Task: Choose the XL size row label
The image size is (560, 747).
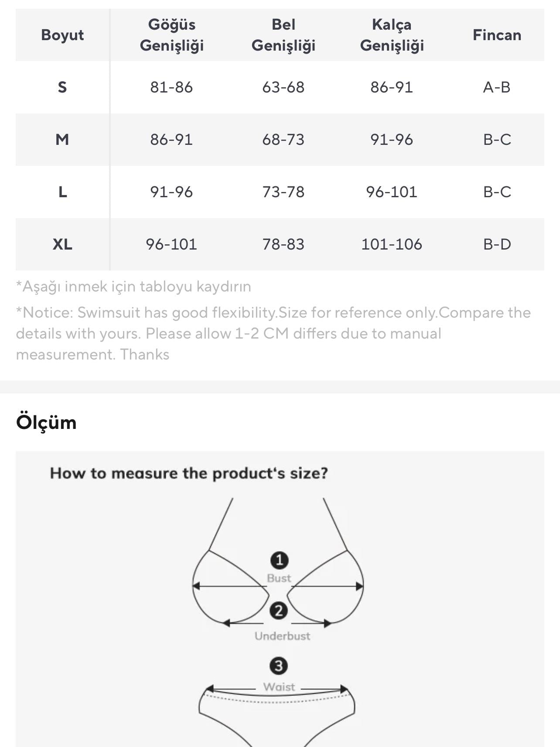Action: (62, 244)
